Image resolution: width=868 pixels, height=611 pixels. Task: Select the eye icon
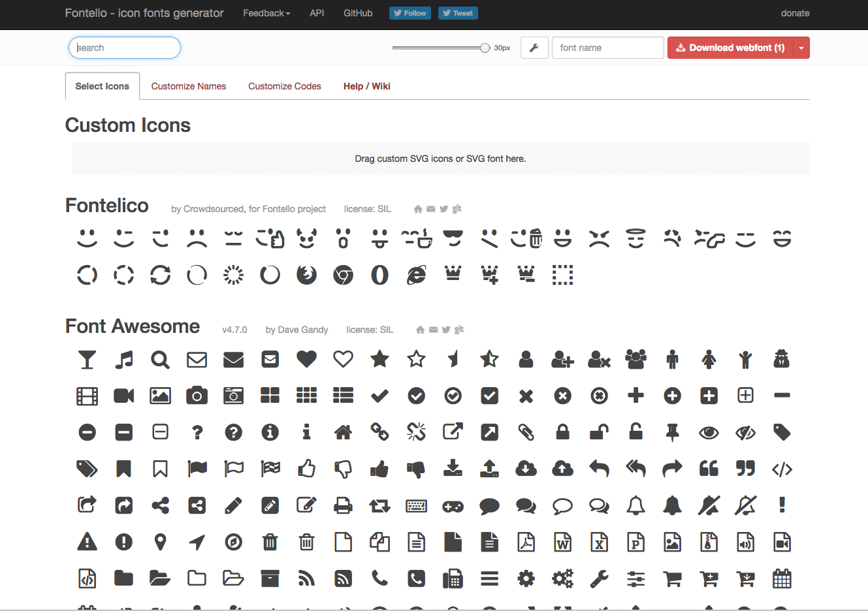tap(709, 432)
